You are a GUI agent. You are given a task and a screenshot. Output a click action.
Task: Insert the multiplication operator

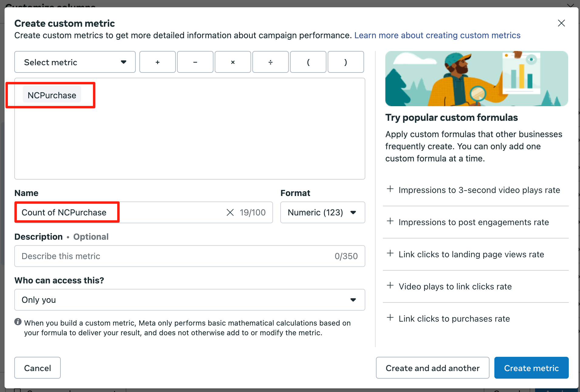click(x=233, y=62)
